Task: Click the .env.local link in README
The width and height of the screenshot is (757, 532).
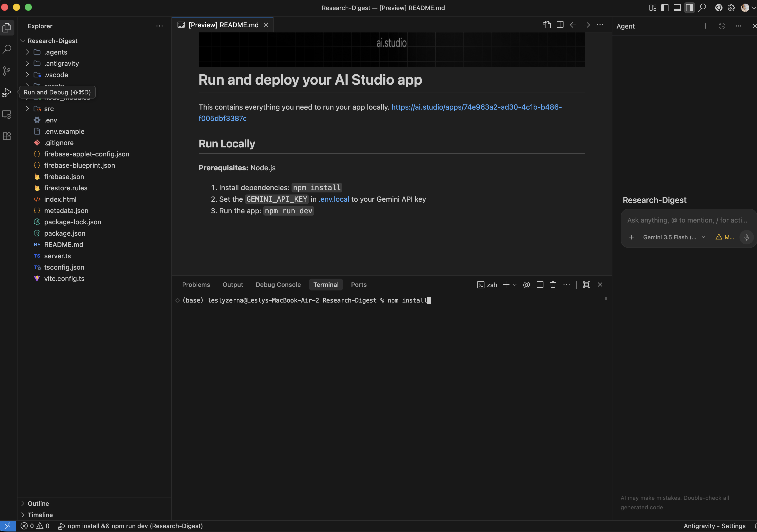Action: (x=334, y=199)
